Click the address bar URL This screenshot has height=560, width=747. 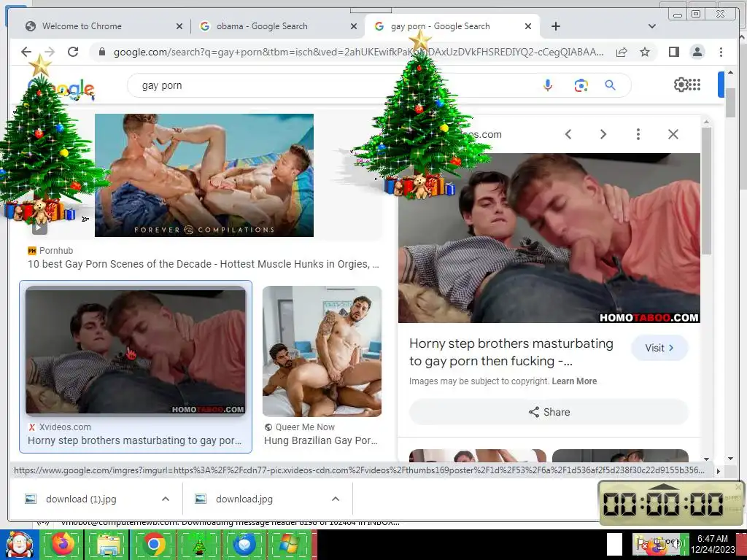[358, 52]
